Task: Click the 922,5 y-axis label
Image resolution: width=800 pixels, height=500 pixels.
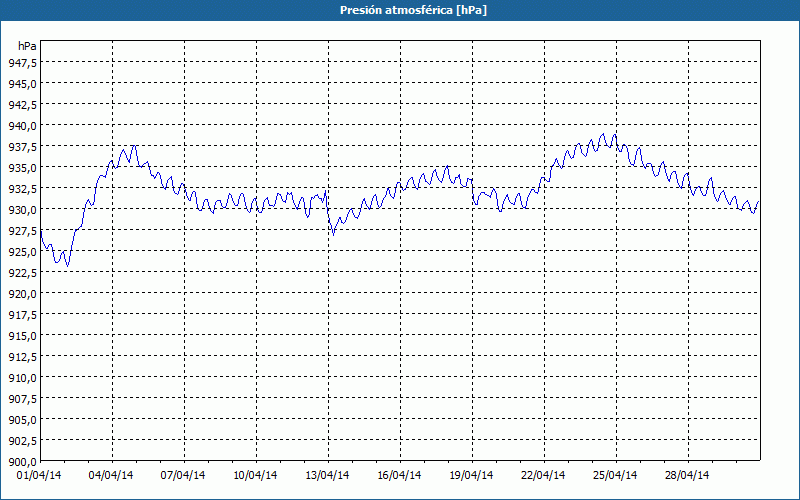Action: [x=22, y=272]
